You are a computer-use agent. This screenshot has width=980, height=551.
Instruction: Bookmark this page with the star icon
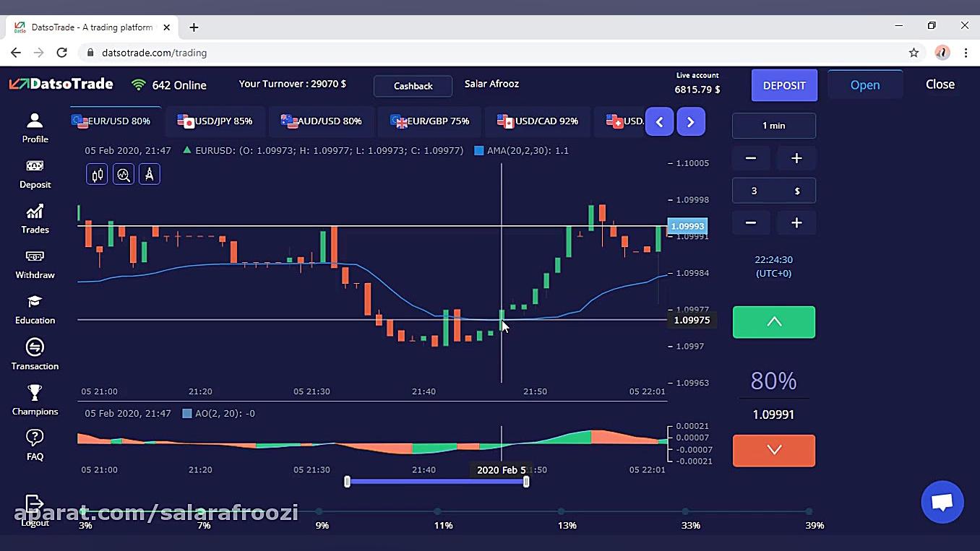[x=914, y=53]
